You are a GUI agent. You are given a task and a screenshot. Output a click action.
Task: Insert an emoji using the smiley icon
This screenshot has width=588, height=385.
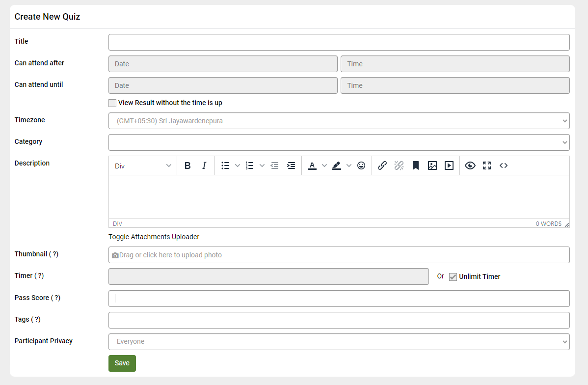361,166
